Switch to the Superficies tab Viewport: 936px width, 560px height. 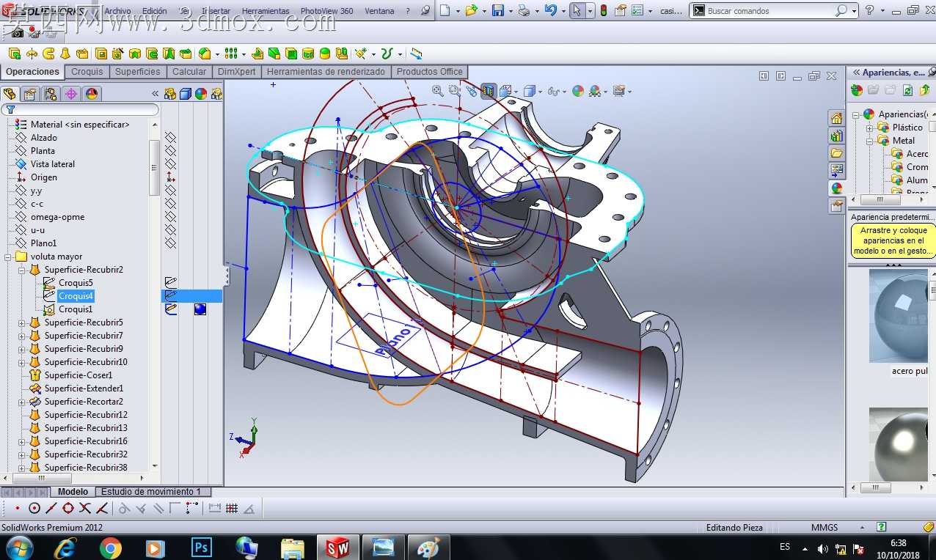[x=137, y=72]
